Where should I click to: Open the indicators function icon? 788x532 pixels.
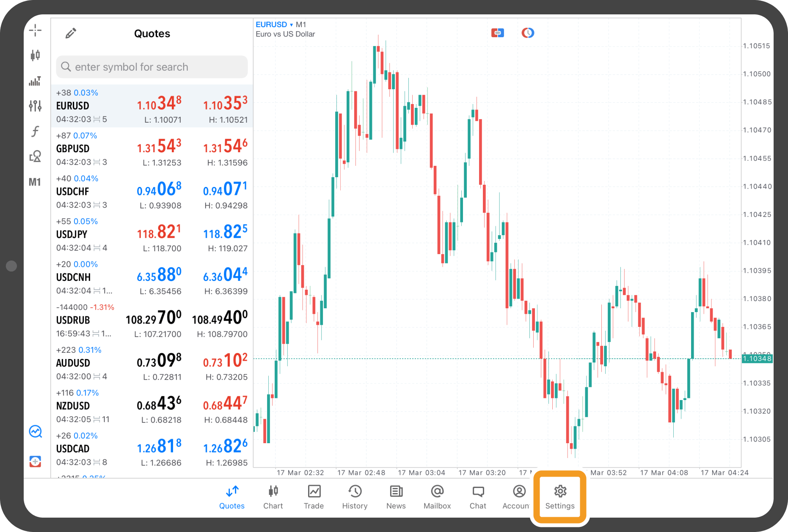click(36, 132)
